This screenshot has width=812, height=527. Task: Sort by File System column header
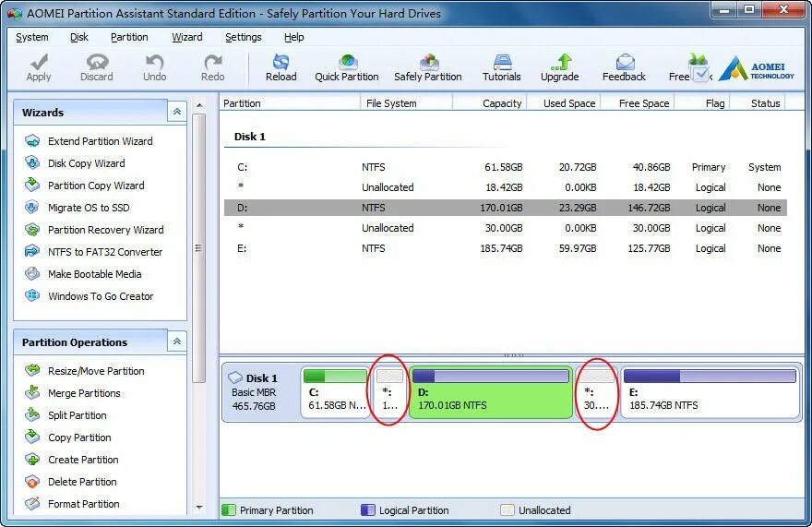407,103
